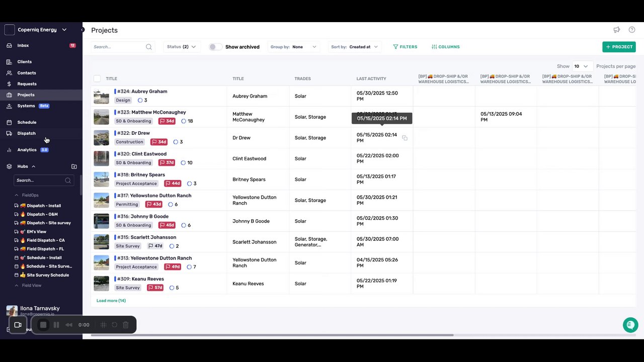
Task: Click the Analytics bar chart icon
Action: 9,150
